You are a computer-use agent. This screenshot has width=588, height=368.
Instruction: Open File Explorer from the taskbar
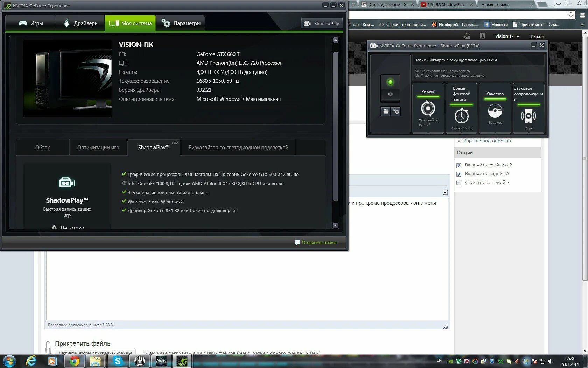(x=96, y=361)
